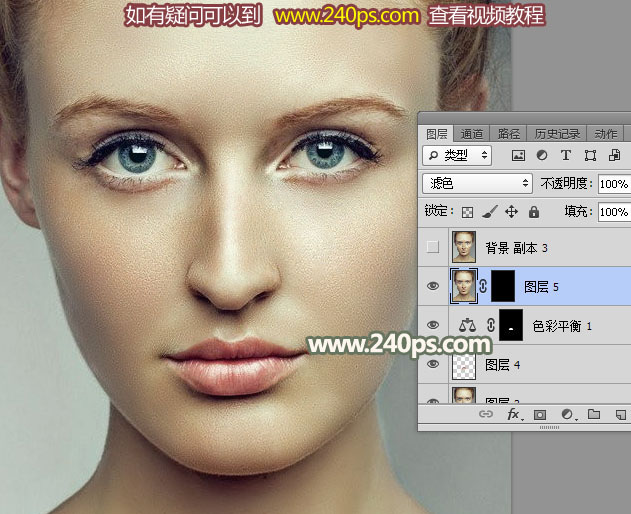The image size is (631, 514).
Task: Click the 填充 label
Action: 578,211
